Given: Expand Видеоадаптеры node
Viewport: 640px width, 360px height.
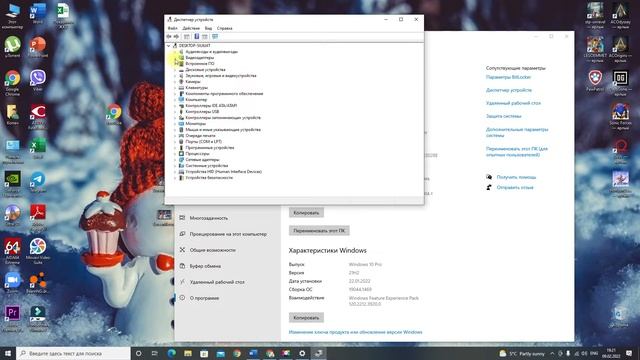Looking at the screenshot, I should point(175,58).
